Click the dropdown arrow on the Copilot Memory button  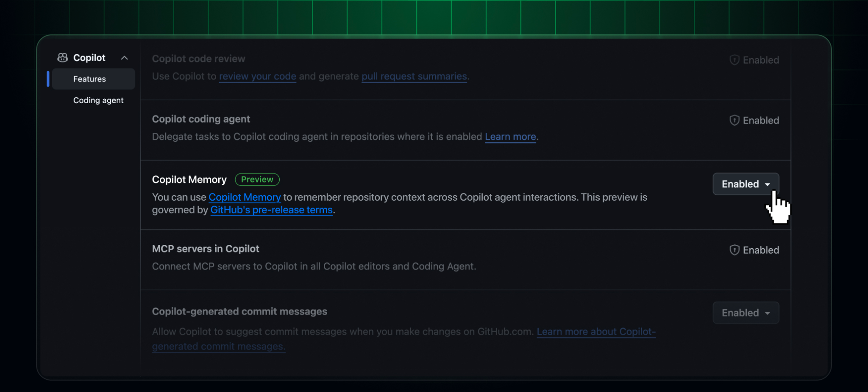[768, 184]
